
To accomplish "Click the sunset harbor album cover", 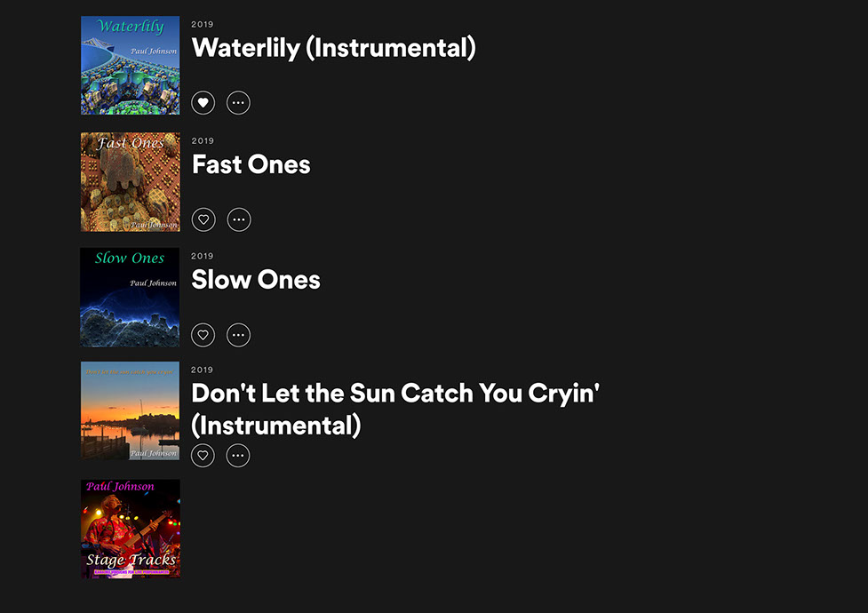I will tap(130, 410).
